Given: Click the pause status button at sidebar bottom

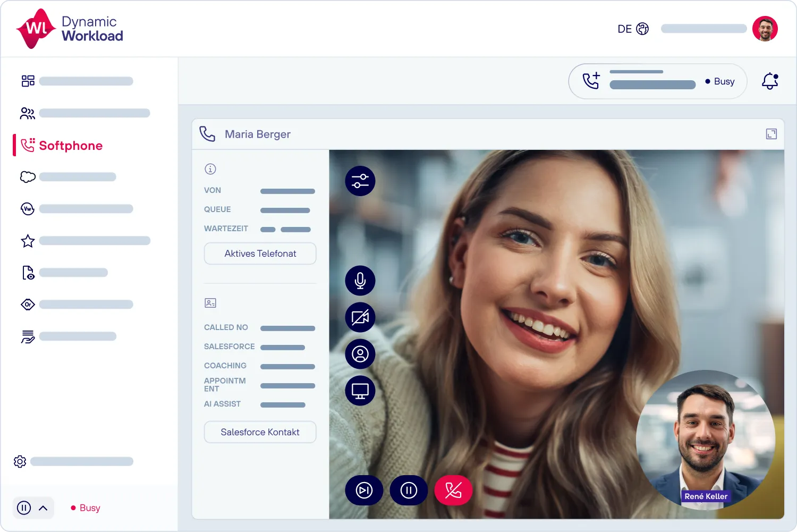Looking at the screenshot, I should tap(24, 508).
